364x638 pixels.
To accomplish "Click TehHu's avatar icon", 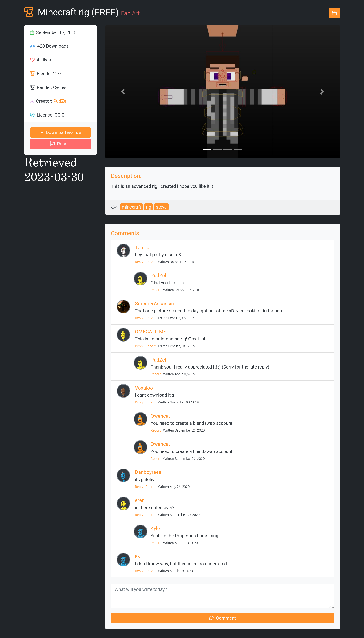I will coord(123,250).
